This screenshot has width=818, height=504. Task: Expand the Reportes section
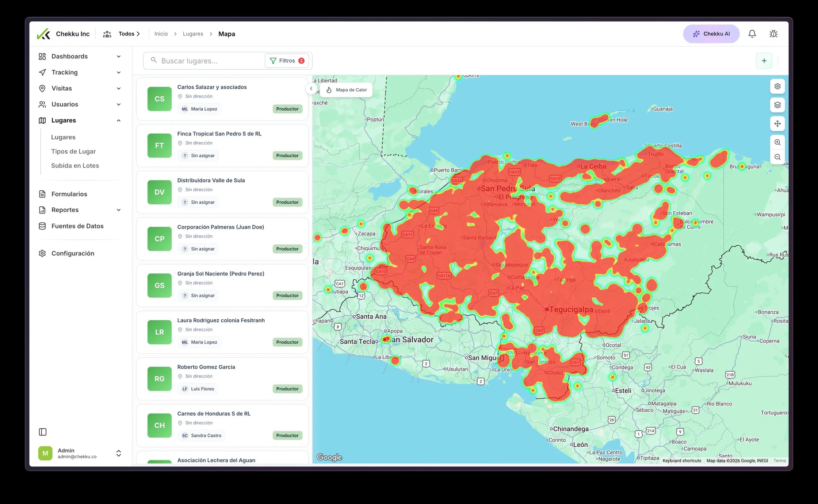pos(119,210)
